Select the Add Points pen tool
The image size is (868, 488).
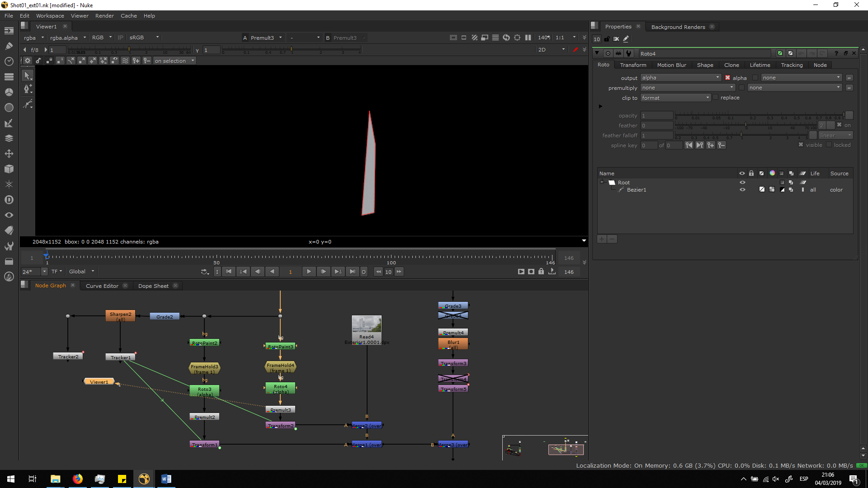pos(28,89)
